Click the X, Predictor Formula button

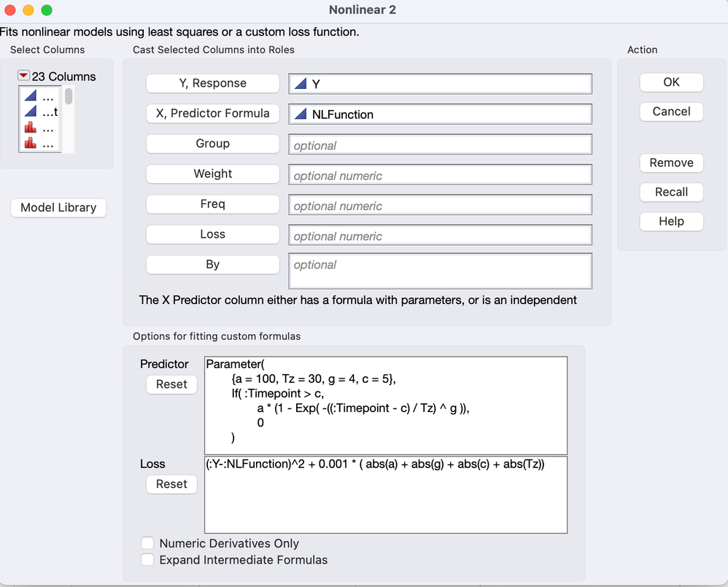[x=212, y=114]
